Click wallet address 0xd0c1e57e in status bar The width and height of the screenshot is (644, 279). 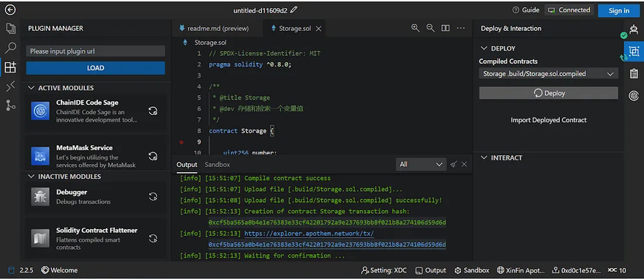(577, 270)
